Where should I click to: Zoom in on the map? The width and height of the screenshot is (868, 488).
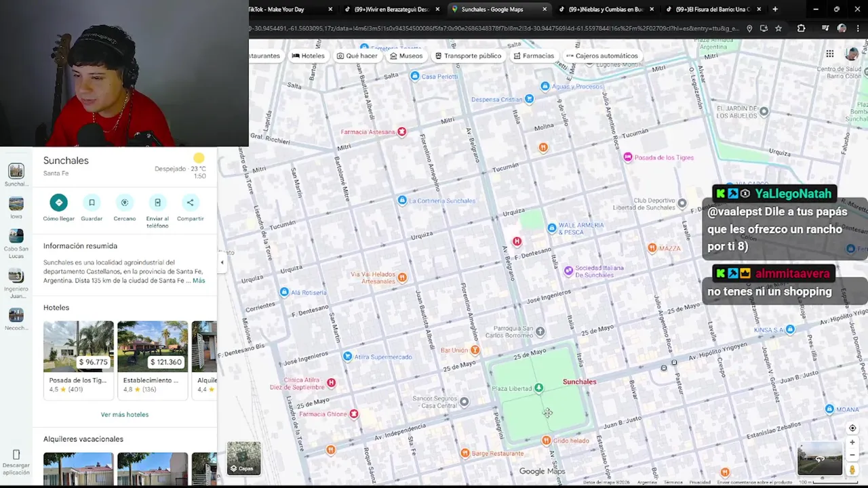coord(852,443)
